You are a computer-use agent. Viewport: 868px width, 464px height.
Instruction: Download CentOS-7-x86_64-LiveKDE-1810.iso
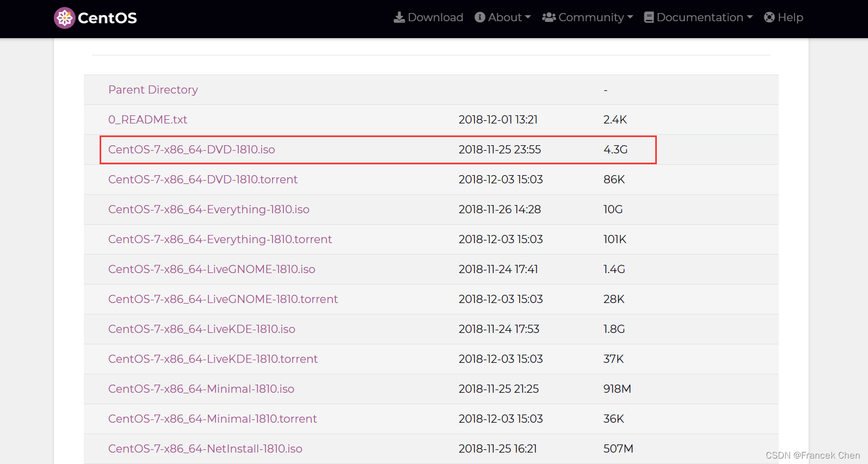[x=202, y=329]
